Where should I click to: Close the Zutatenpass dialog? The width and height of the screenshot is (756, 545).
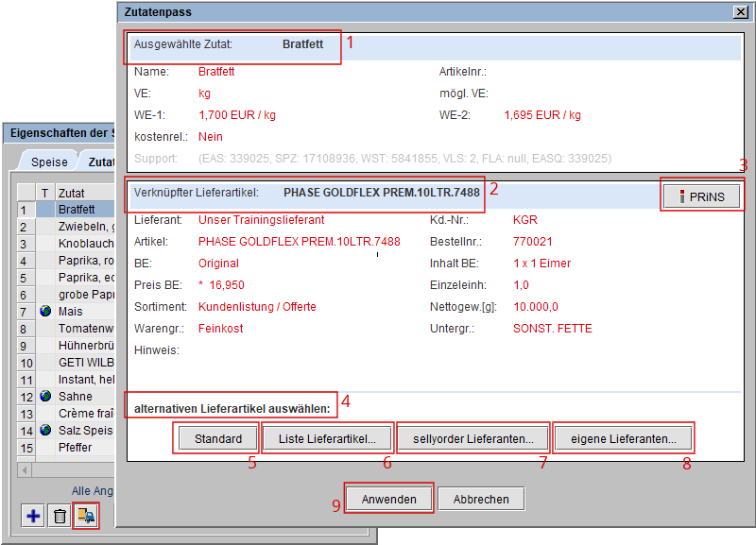742,11
